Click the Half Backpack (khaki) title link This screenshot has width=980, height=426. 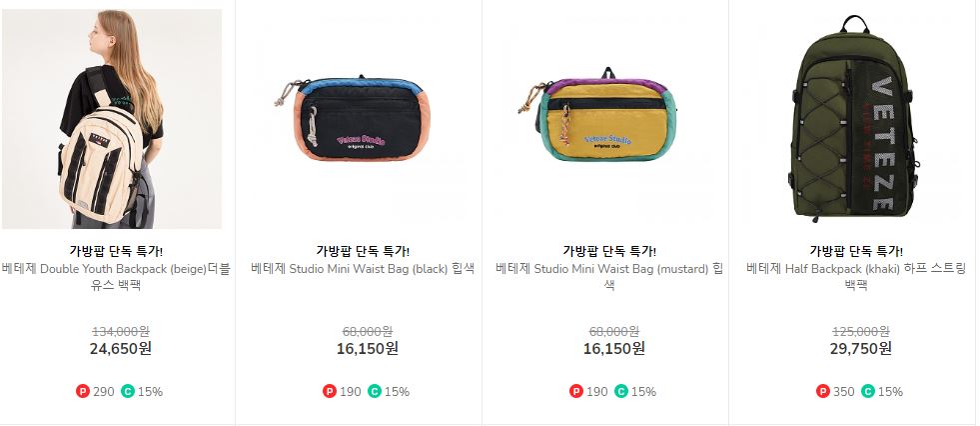(856, 277)
